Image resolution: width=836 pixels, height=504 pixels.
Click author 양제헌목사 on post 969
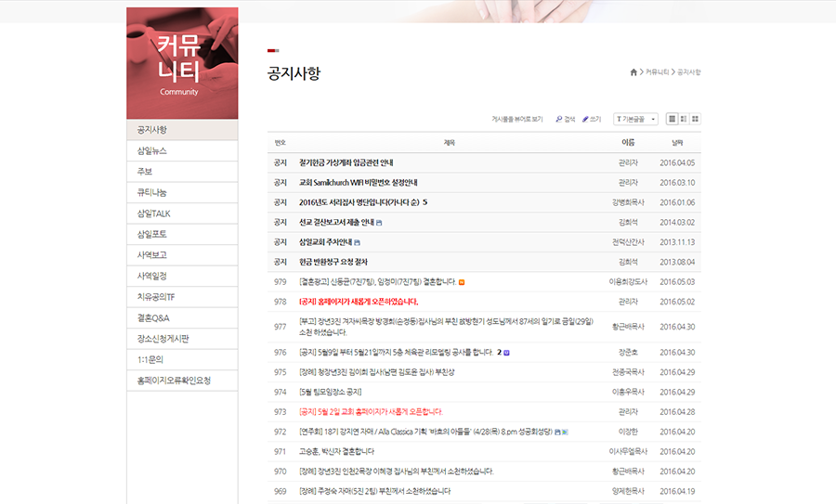pos(628,491)
